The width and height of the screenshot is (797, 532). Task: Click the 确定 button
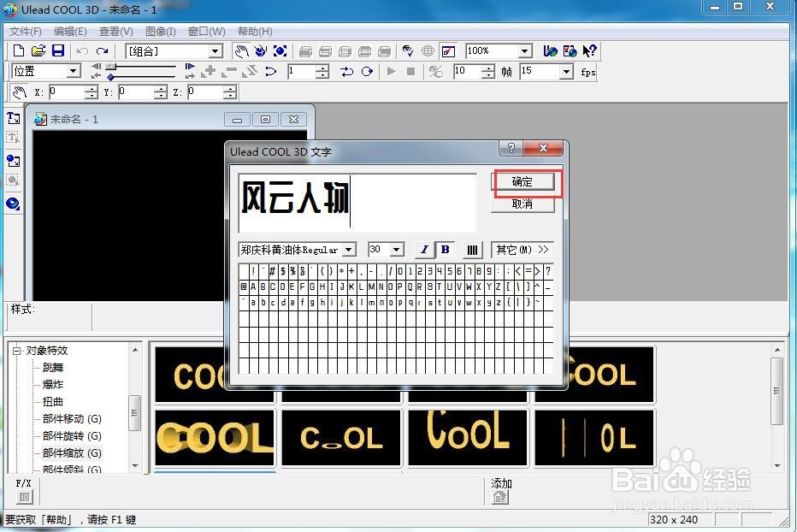tap(522, 181)
